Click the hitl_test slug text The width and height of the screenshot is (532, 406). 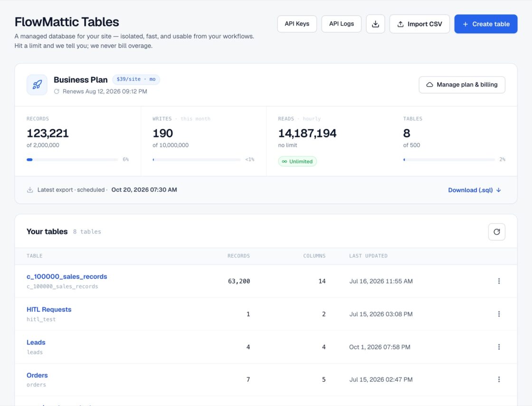coord(41,319)
